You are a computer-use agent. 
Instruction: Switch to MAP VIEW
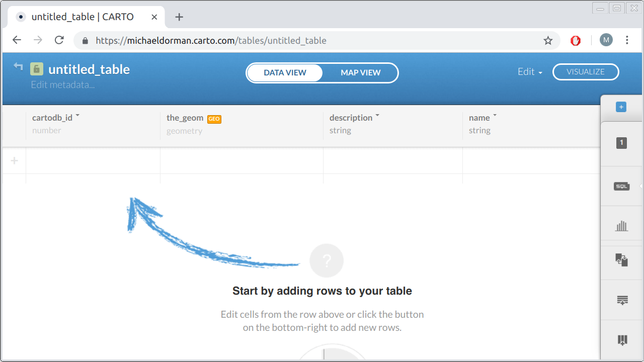(361, 72)
